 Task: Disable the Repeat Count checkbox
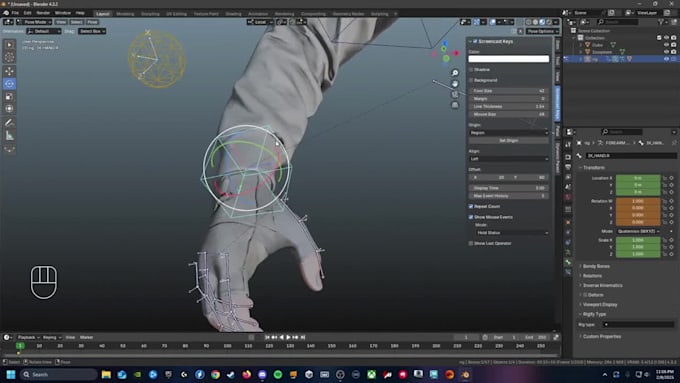[x=471, y=206]
